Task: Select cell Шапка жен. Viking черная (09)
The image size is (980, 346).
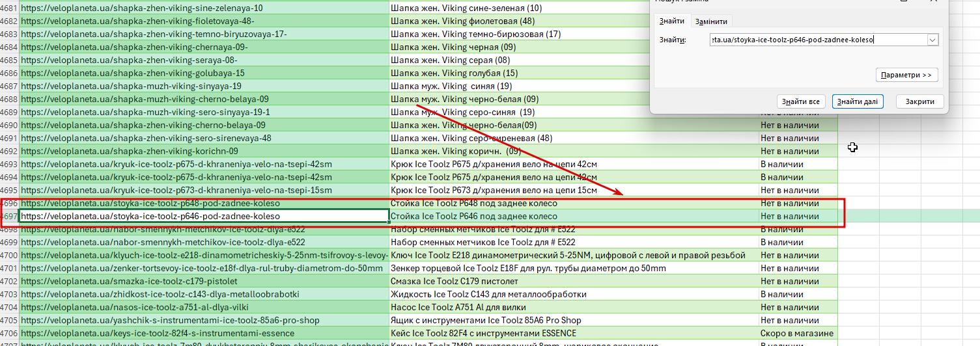Action: [519, 47]
